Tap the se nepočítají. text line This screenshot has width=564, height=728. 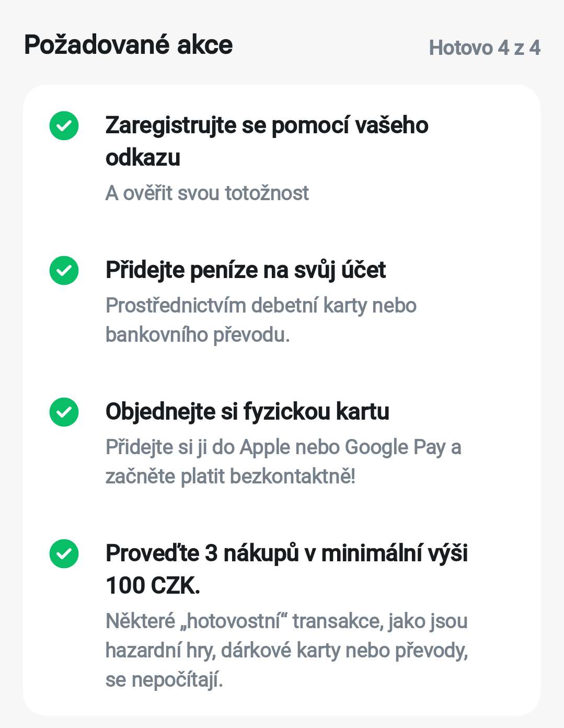pos(164,680)
